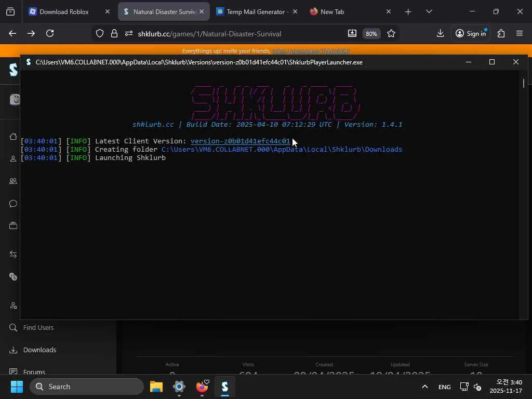
Task: Focus the shklurb.cc address bar
Action: [209, 34]
